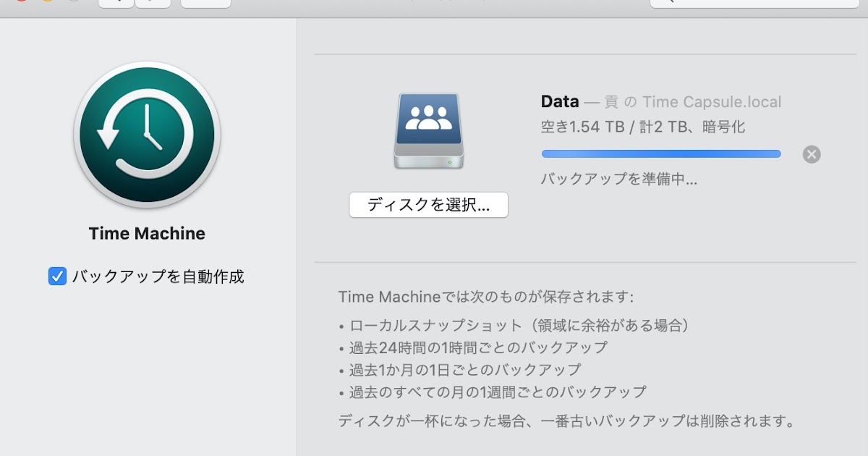
Task: Click "過去24時間の1時間ごとのバックアップ" line
Action: 473,347
